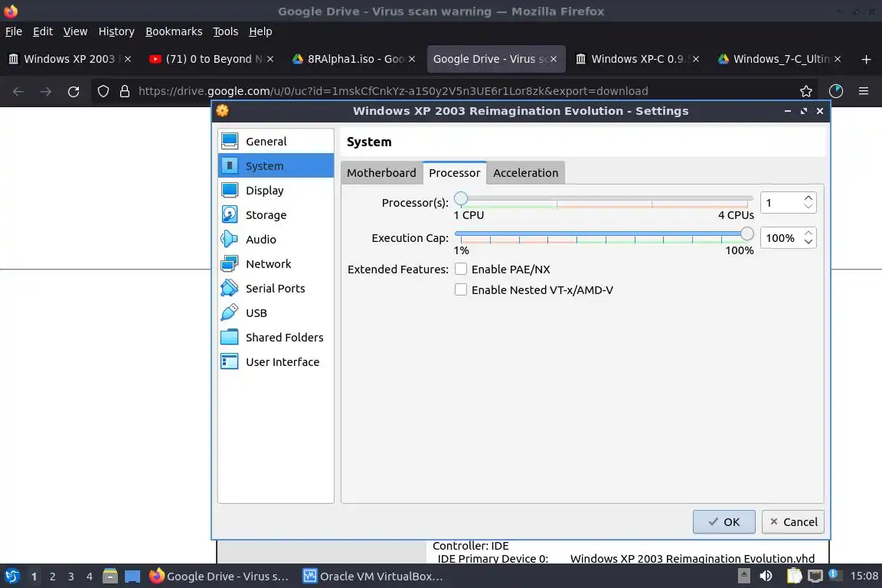The width and height of the screenshot is (882, 588).
Task: Open Serial Ports settings icon
Action: (x=230, y=288)
